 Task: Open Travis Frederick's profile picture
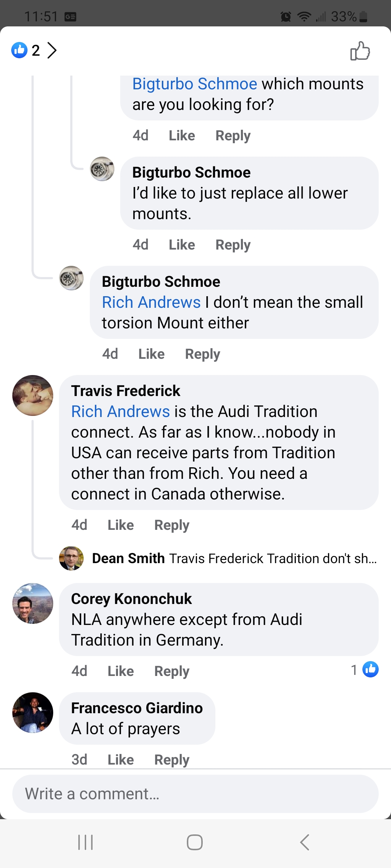click(33, 395)
